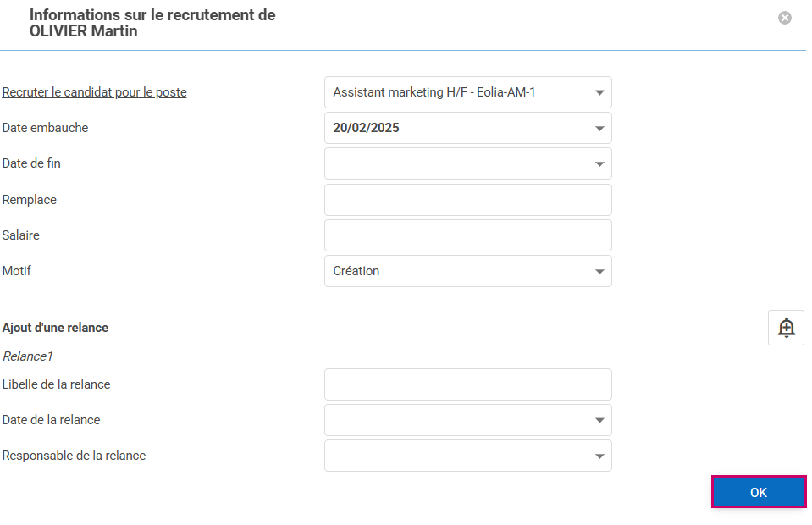Confirm with the OK button
Viewport: 812px width, 525px height.
(758, 492)
